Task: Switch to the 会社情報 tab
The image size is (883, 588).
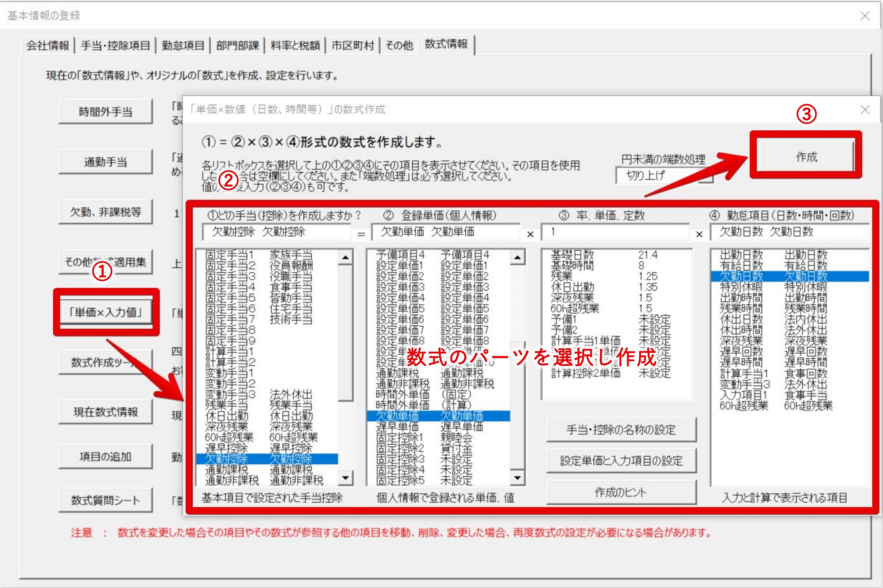Action: click(48, 46)
